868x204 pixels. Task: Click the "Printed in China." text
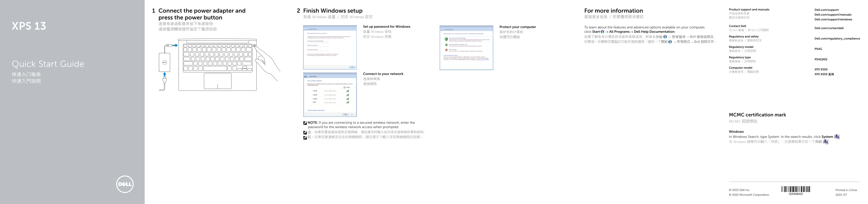(846, 190)
